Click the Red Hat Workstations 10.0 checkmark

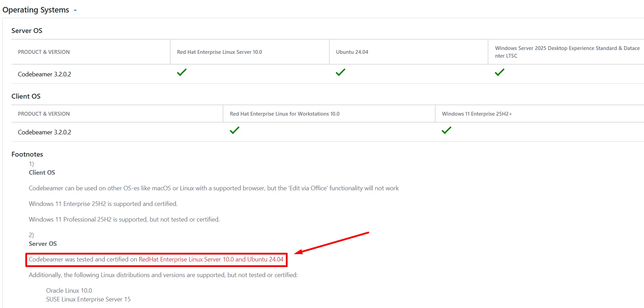pos(234,130)
